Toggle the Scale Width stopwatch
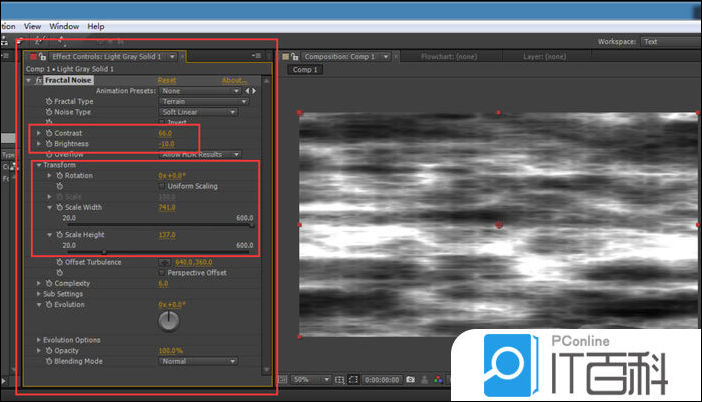This screenshot has height=402, width=702. coord(60,207)
